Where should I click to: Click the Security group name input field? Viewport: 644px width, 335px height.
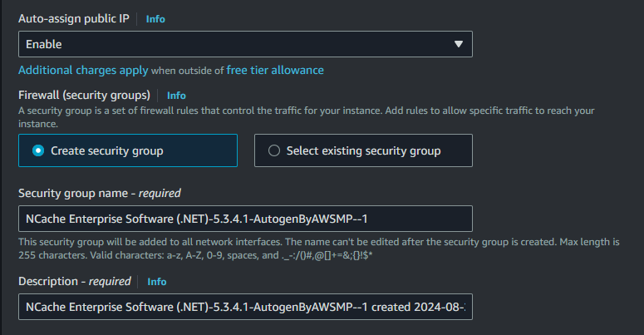point(245,219)
